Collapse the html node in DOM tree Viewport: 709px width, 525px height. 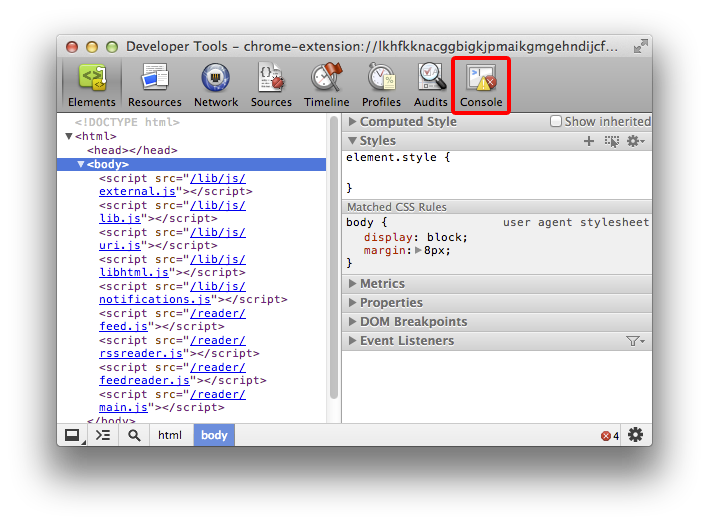[69, 136]
